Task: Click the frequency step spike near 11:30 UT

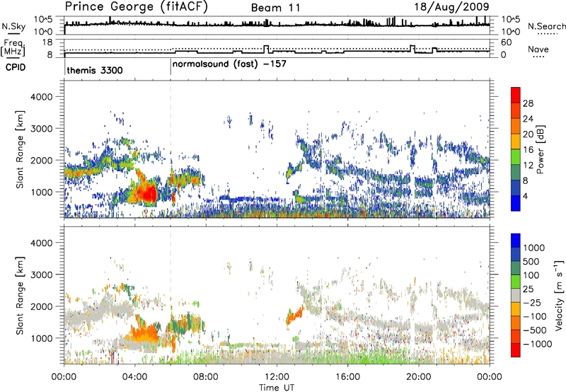Action: coord(266,49)
